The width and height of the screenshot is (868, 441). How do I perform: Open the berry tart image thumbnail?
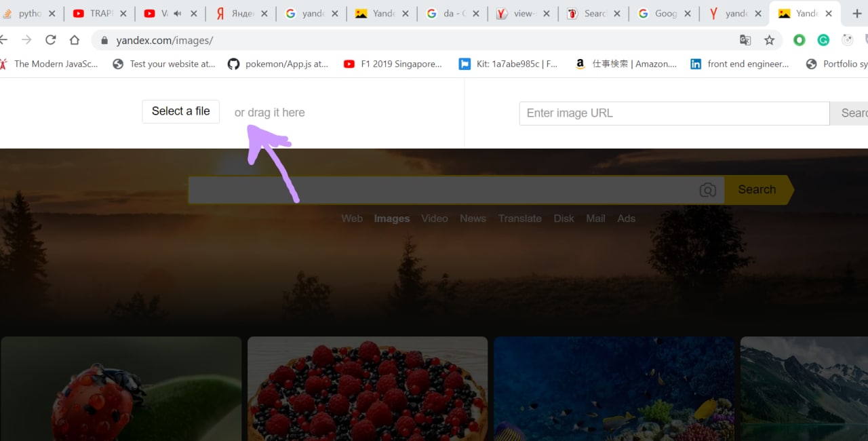coord(368,389)
